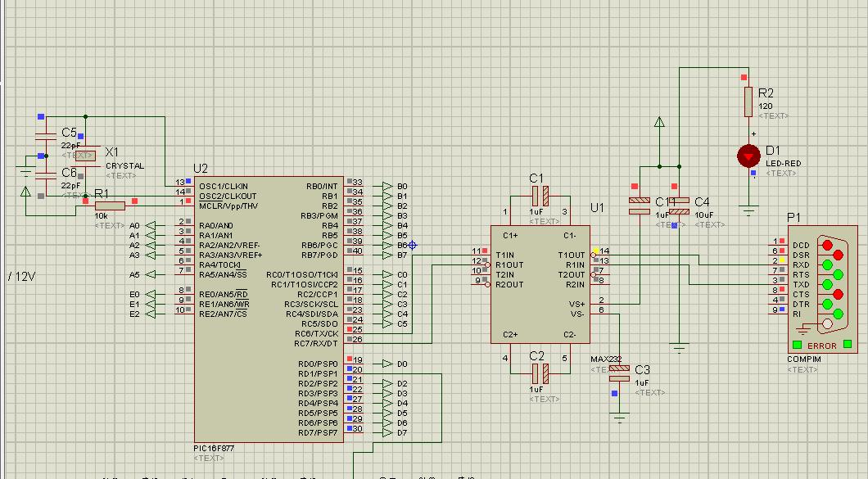Click the RC7/RX/DT pin label
This screenshot has width=868, height=479.
pos(315,344)
